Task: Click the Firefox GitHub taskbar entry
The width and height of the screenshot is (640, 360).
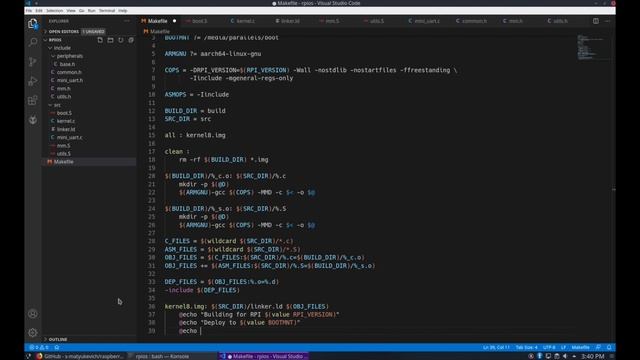Action: click(x=80, y=356)
